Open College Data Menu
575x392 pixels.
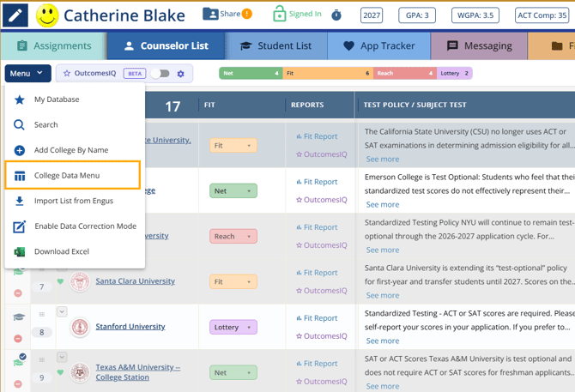[73, 175]
